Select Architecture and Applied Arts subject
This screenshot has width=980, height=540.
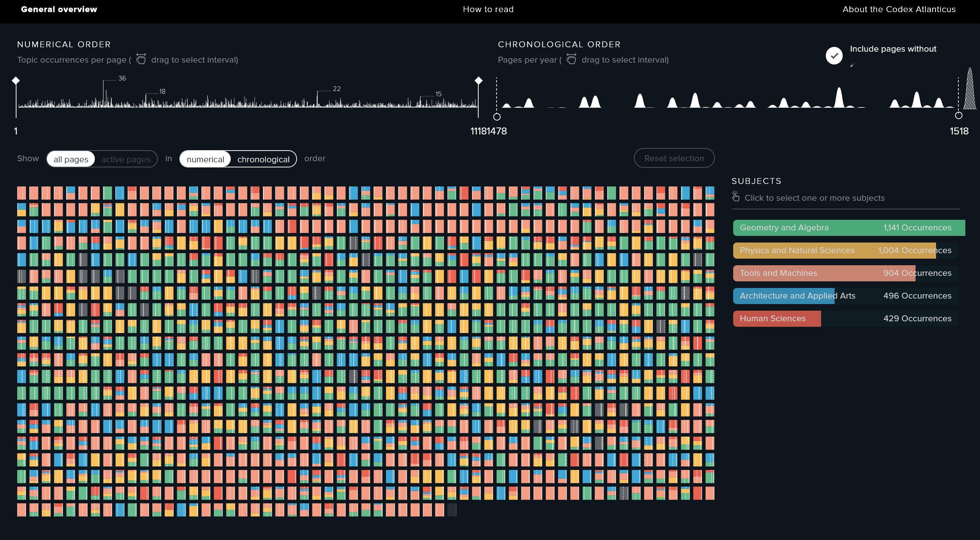pyautogui.click(x=845, y=296)
